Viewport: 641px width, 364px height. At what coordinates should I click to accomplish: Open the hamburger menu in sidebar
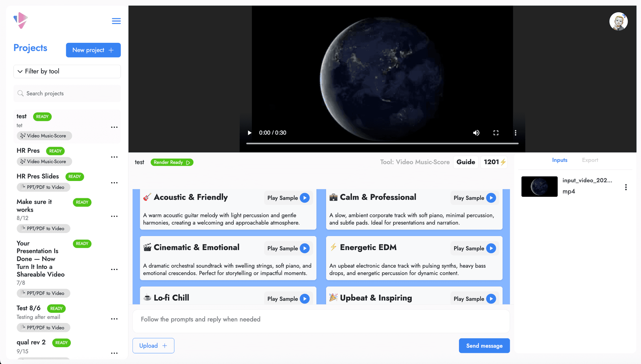(x=116, y=21)
